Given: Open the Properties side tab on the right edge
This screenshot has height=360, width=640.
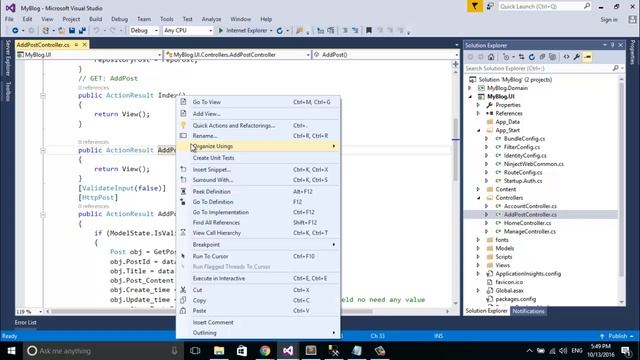Looking at the screenshot, I should pos(633,52).
